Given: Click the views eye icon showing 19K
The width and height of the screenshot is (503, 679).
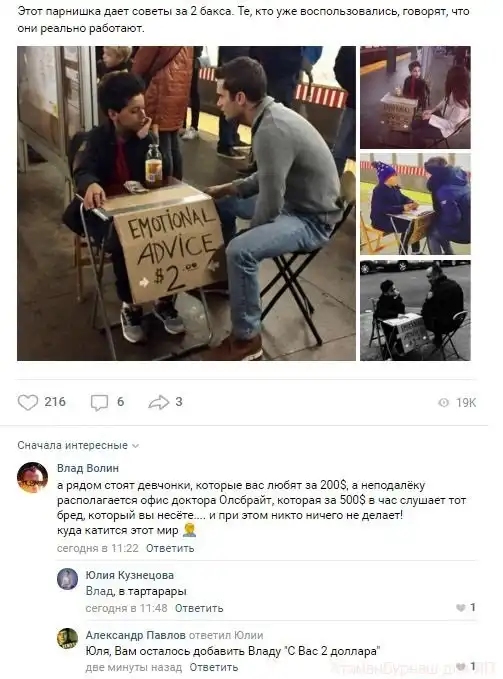Looking at the screenshot, I should (444, 403).
